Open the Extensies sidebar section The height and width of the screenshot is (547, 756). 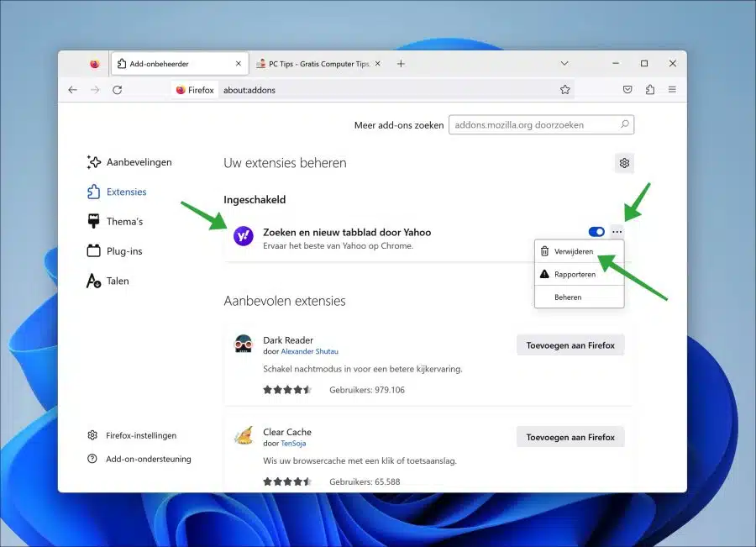[x=117, y=192]
